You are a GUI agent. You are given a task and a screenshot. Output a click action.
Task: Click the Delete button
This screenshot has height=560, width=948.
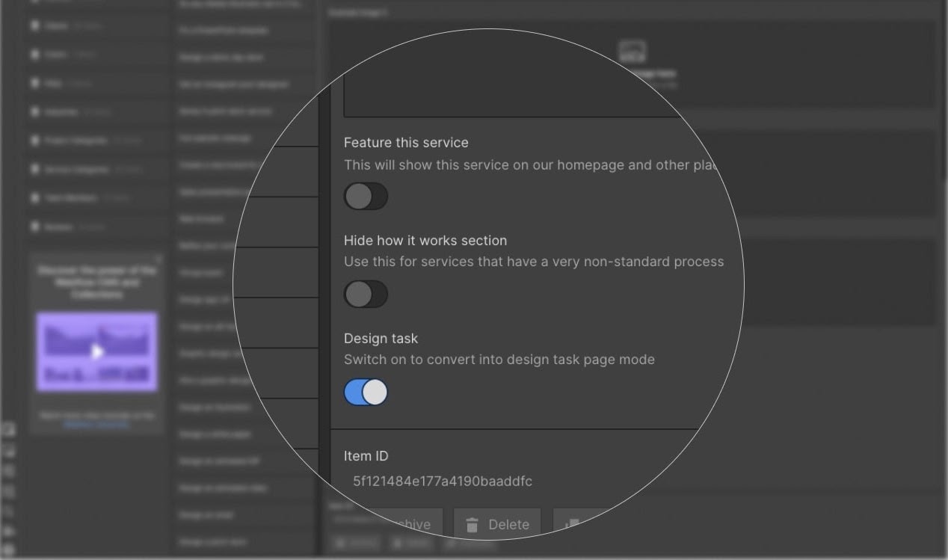pyautogui.click(x=497, y=524)
